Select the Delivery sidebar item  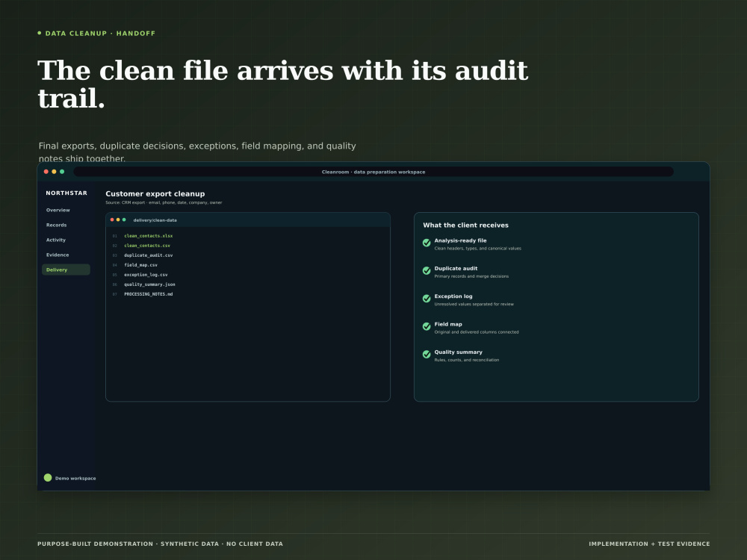tap(66, 270)
